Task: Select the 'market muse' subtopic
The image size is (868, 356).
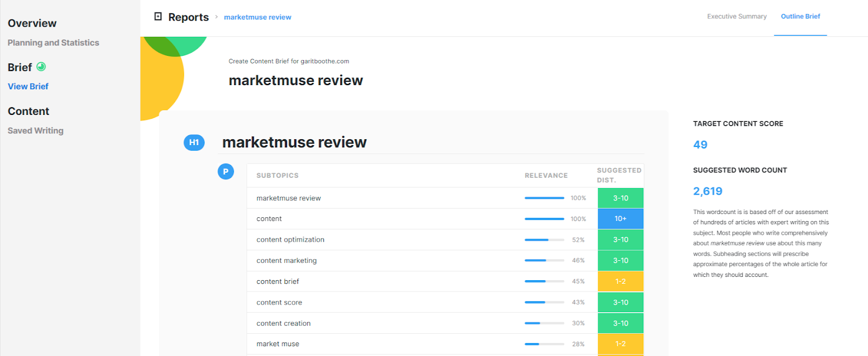Action: pos(278,344)
